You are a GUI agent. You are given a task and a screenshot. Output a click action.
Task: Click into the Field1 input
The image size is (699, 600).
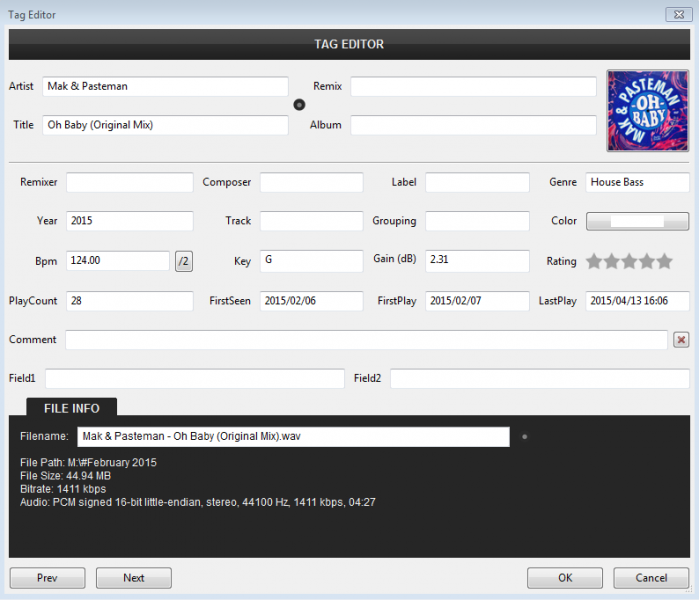[195, 378]
